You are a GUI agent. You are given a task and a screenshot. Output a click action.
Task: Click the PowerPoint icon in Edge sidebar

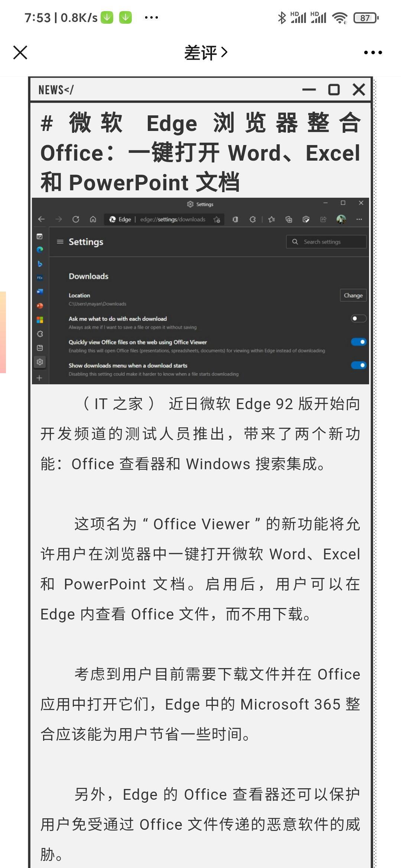(40, 306)
